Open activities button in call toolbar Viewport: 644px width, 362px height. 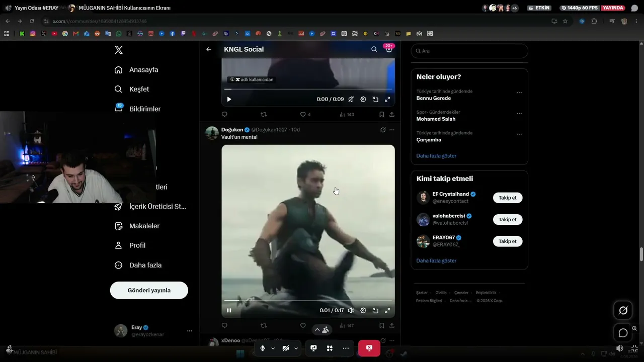tap(330, 348)
